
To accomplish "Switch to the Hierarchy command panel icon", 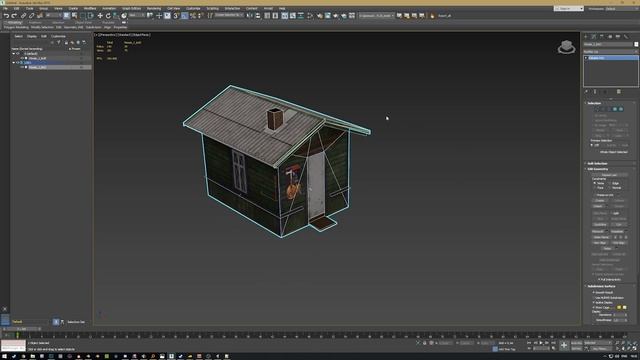I will pos(602,36).
